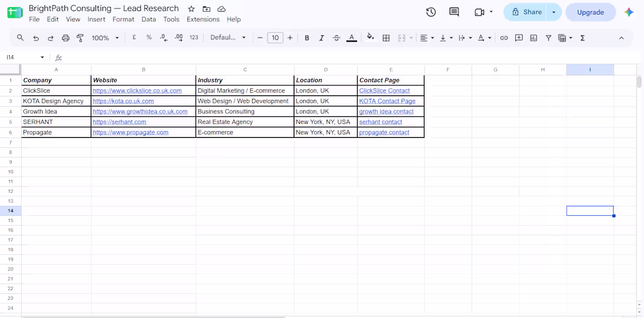The height and width of the screenshot is (318, 644).
Task: Click the insert chart icon
Action: [x=533, y=38]
